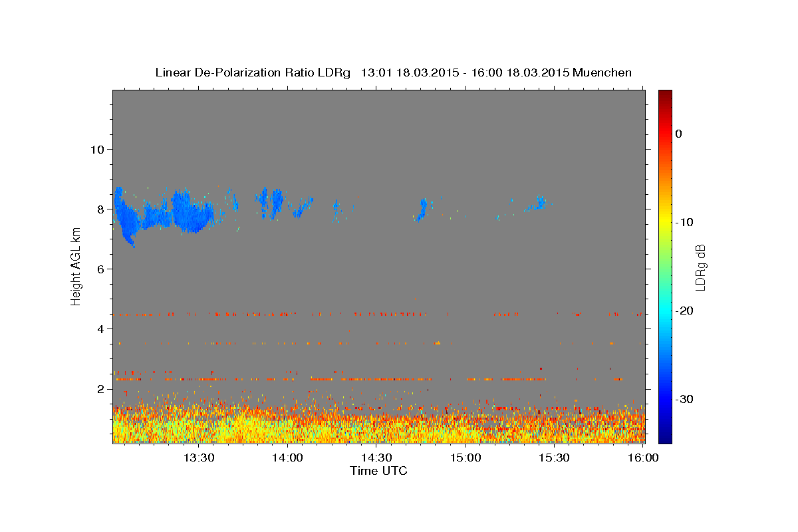Select the '13:30' time axis label
This screenshot has width=798, height=532.
click(x=198, y=458)
